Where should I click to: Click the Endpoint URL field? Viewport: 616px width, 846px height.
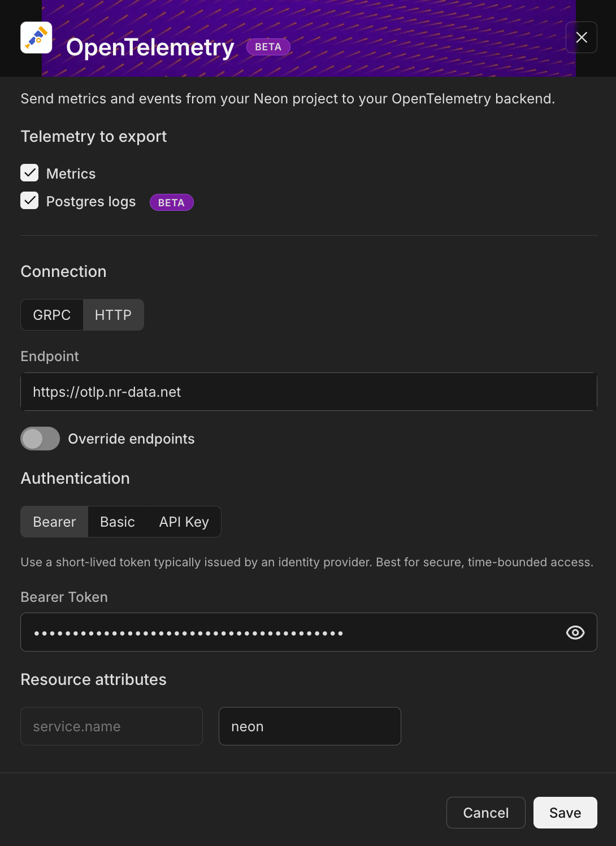click(309, 391)
